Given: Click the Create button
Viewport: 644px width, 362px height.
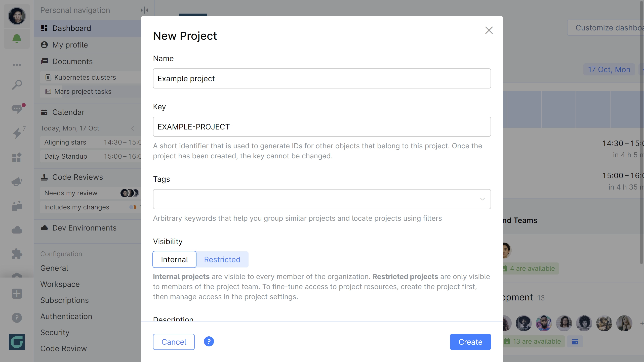Looking at the screenshot, I should pos(470,342).
